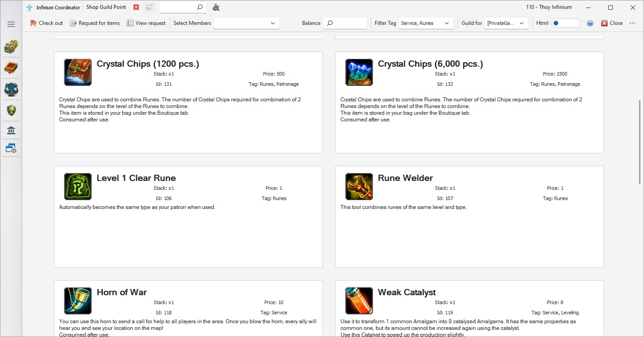
Task: Click the window preview eye sidebar icon
Action: [x=11, y=148]
